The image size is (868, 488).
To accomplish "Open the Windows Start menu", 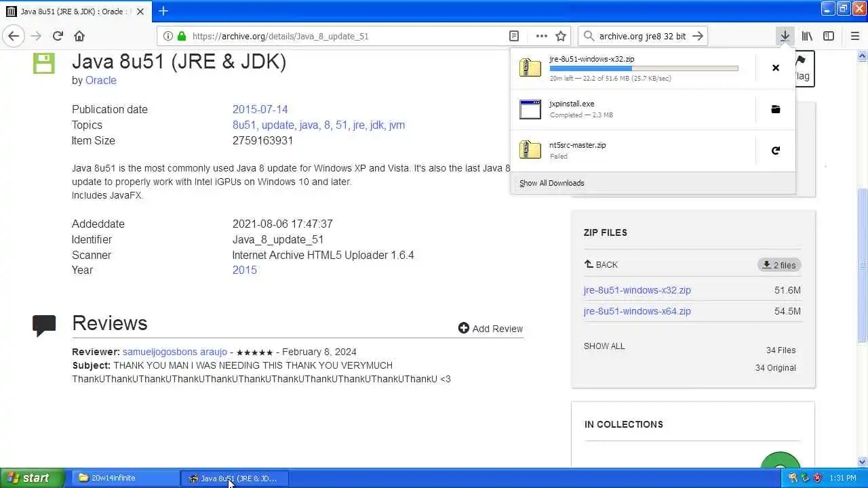I will coord(32,478).
